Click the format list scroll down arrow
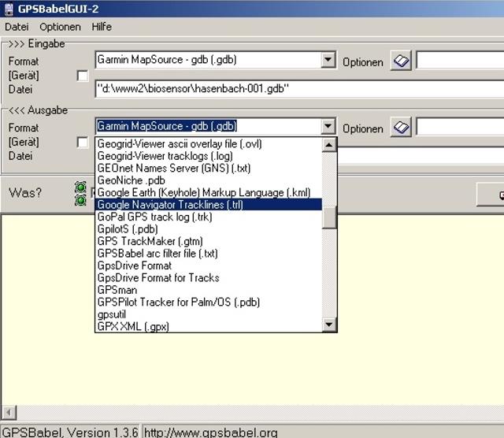Screen dimensions: 504x438 point(329,324)
